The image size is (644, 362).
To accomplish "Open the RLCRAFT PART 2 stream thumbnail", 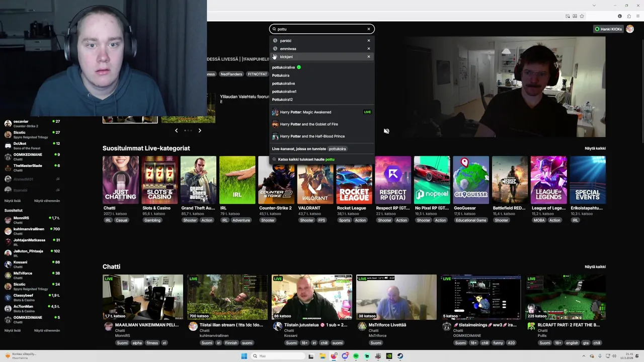I will [x=566, y=297].
